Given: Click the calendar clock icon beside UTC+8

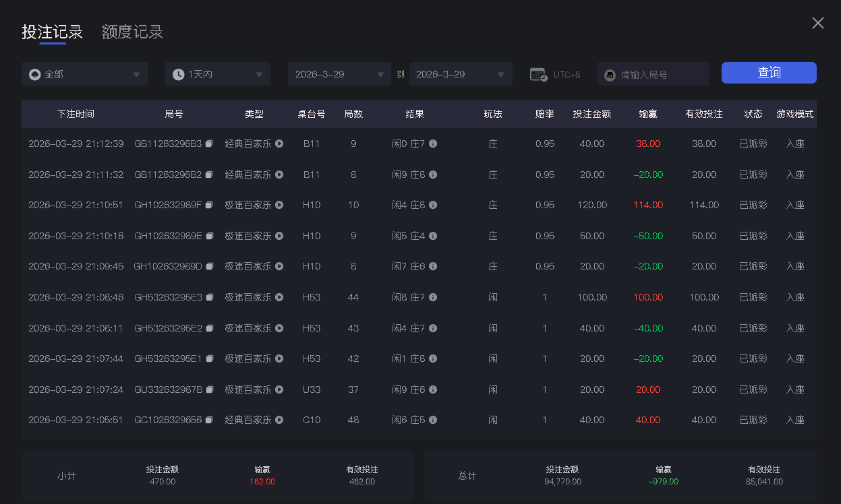Looking at the screenshot, I should click(x=538, y=73).
